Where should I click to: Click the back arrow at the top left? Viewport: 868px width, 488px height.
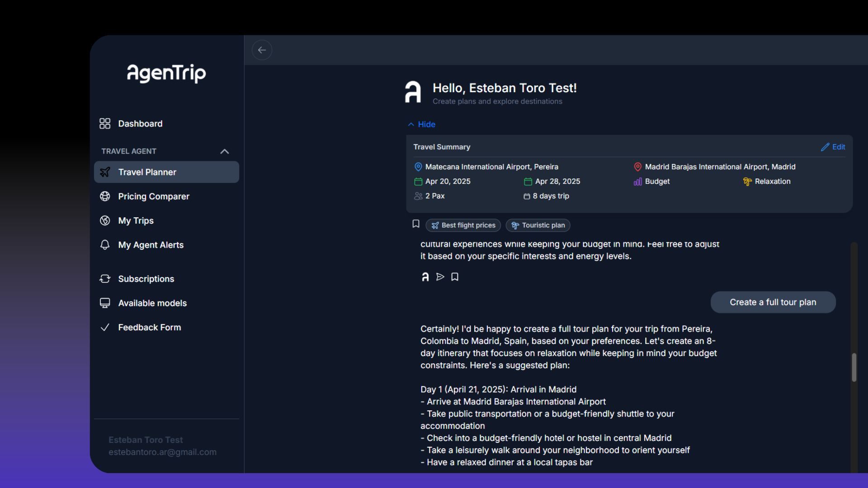pyautogui.click(x=262, y=50)
